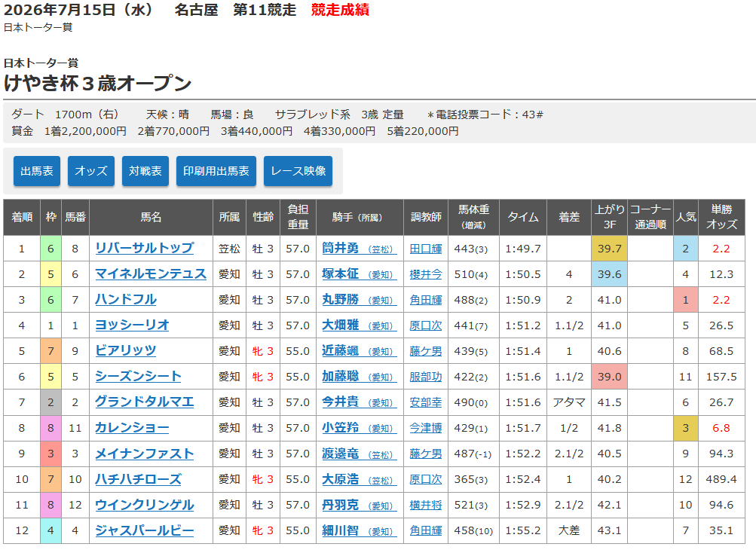
Task: Open the 印刷用出馬表 button
Action: click(216, 171)
